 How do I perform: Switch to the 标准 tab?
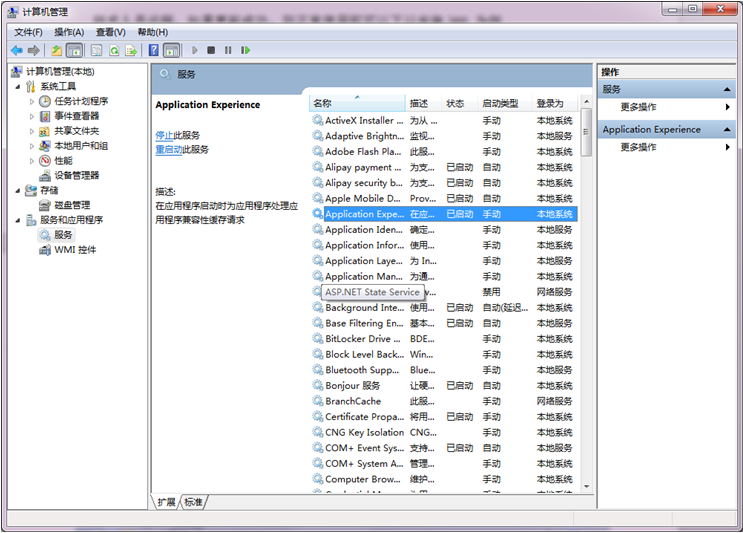[x=193, y=502]
